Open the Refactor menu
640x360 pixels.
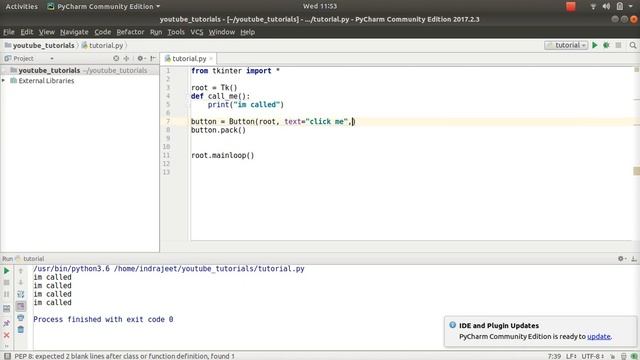tap(130, 32)
